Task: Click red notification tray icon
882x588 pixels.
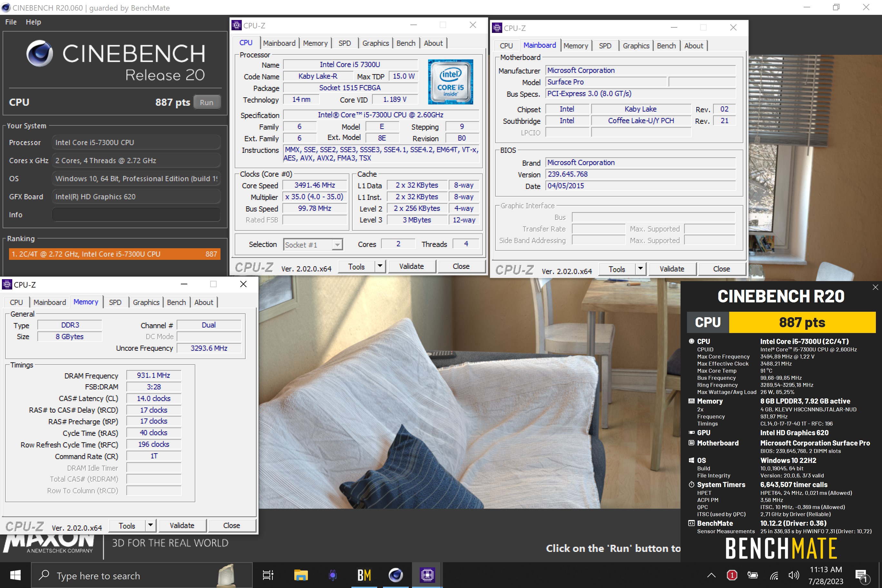Action: pos(732,575)
